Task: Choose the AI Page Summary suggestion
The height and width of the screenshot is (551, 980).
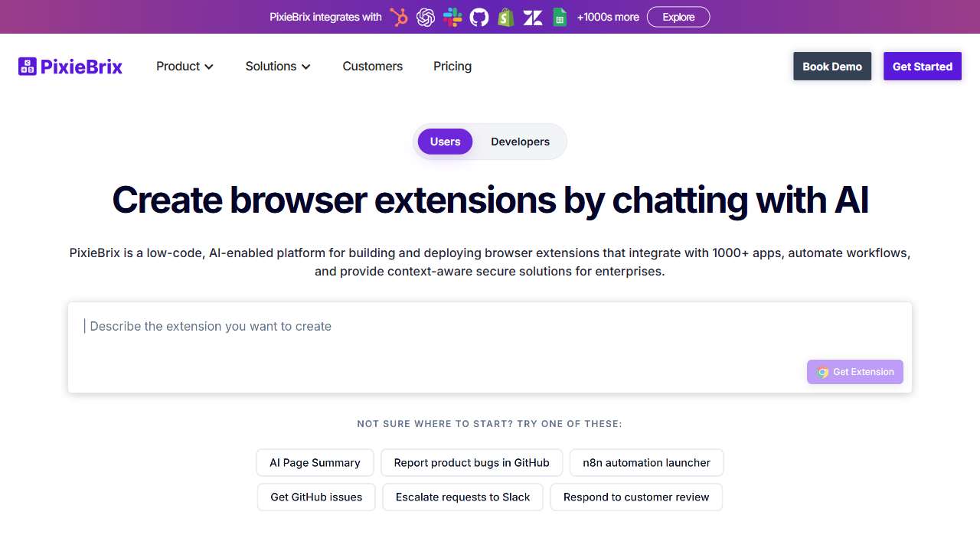Action: pyautogui.click(x=315, y=463)
